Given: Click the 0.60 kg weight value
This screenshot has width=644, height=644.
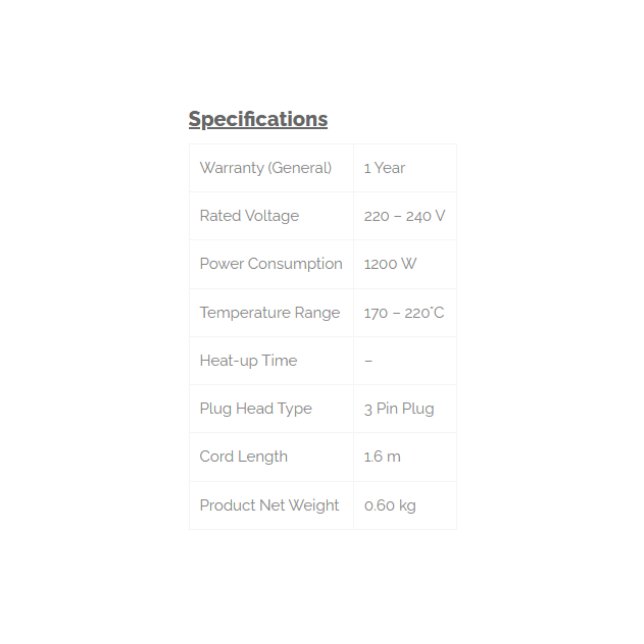Looking at the screenshot, I should pos(390,505).
